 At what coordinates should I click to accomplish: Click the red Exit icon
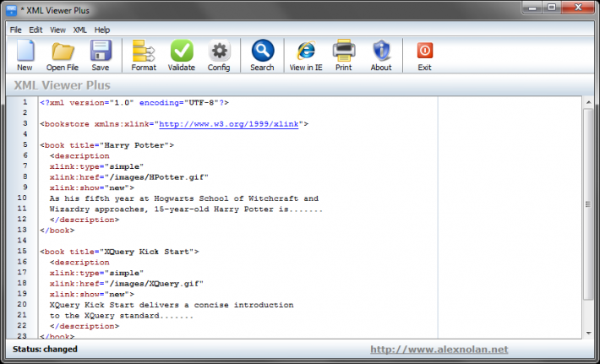point(425,51)
